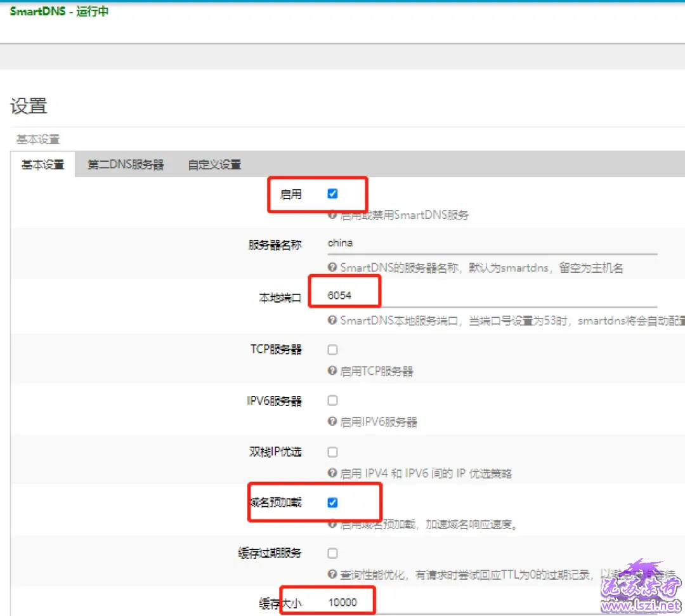Click the TCP服务器 label
The height and width of the screenshot is (616, 685).
[x=276, y=349]
